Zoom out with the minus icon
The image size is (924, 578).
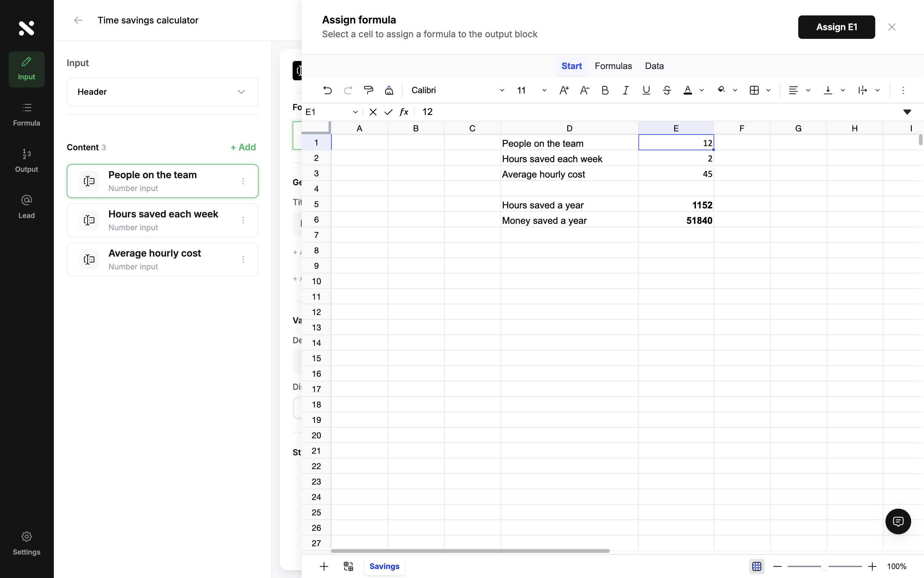(777, 566)
